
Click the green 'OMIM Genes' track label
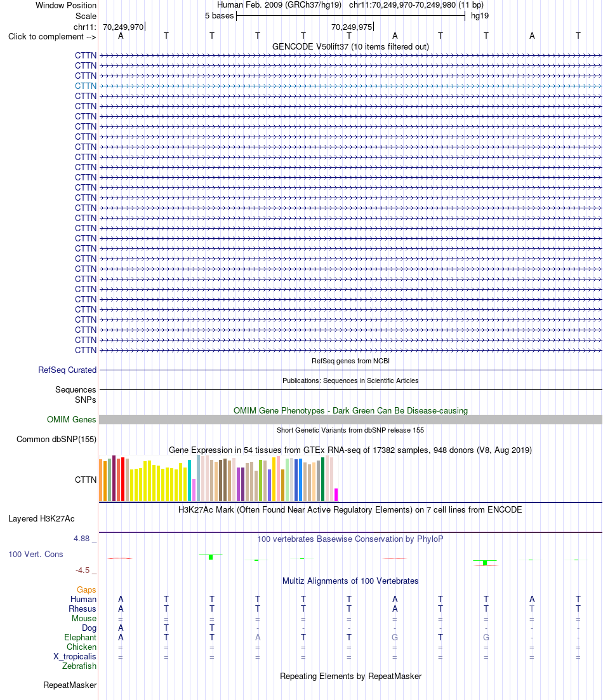coord(71,419)
